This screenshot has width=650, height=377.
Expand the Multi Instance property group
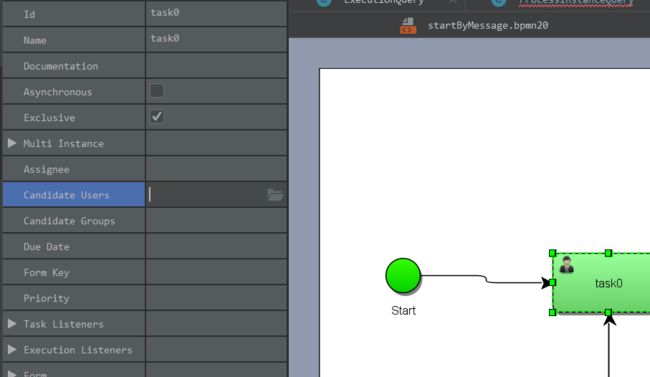[x=12, y=143]
